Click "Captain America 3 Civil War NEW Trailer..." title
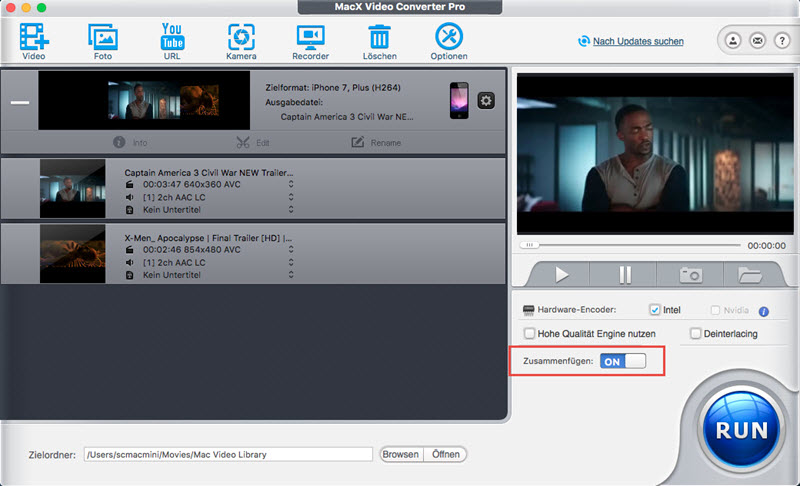Viewport: 800px width, 486px height. click(209, 172)
